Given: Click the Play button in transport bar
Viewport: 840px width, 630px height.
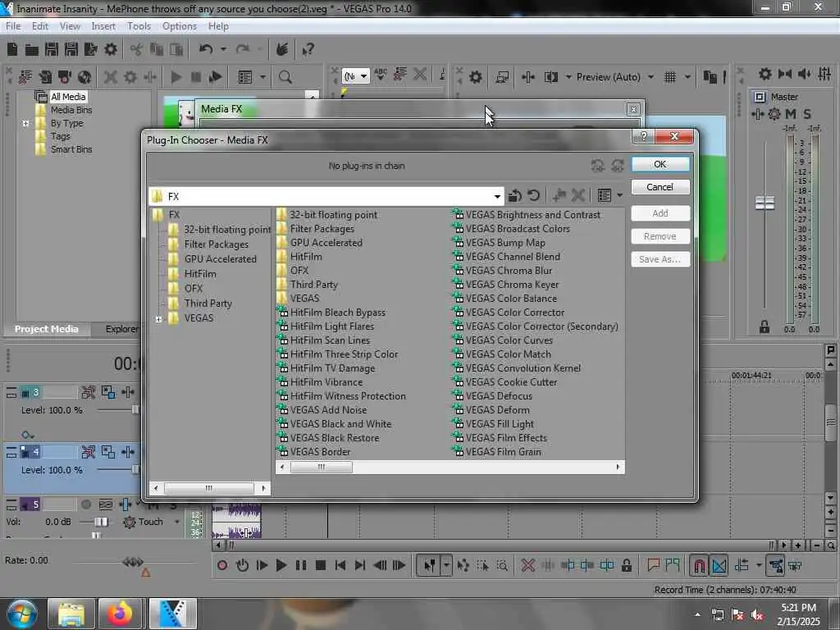Looking at the screenshot, I should (x=281, y=565).
